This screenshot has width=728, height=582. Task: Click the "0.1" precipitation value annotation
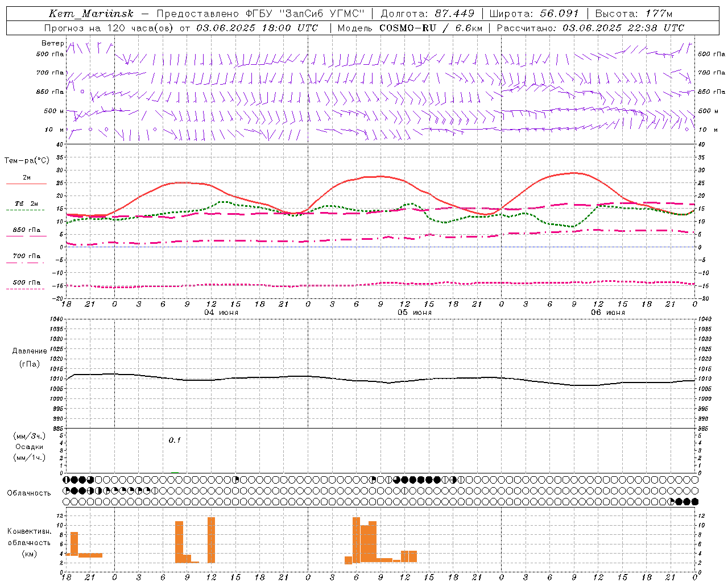(175, 440)
